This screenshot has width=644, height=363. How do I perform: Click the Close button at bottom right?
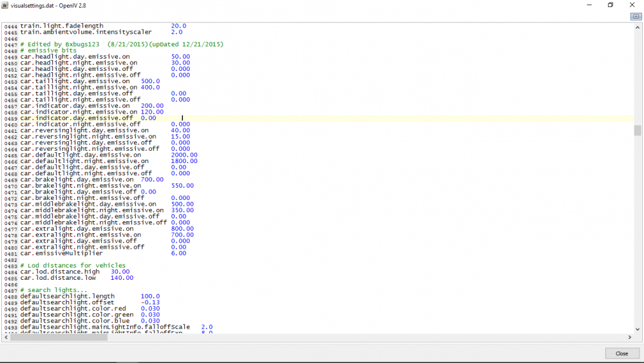[x=622, y=353]
